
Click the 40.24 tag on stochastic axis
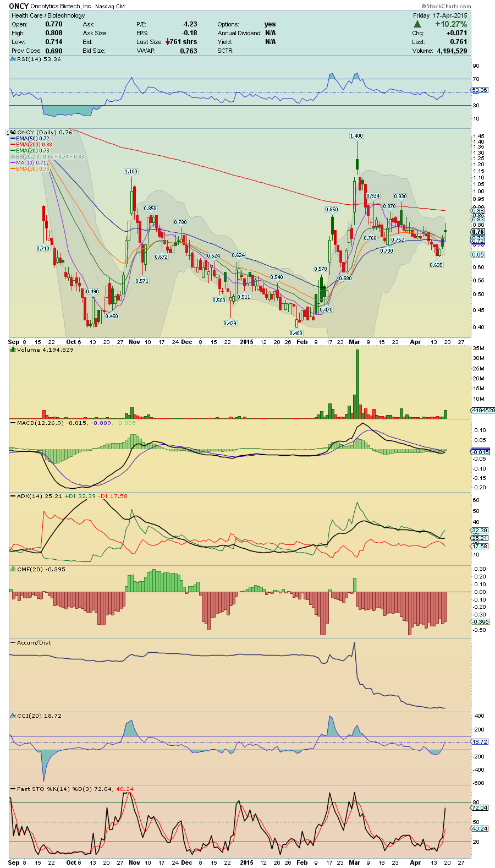coord(480,828)
